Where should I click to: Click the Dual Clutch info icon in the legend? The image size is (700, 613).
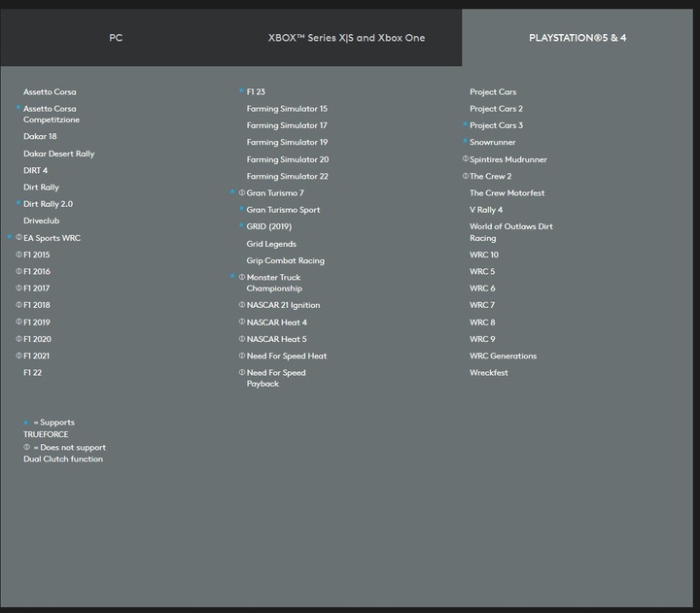(x=26, y=448)
